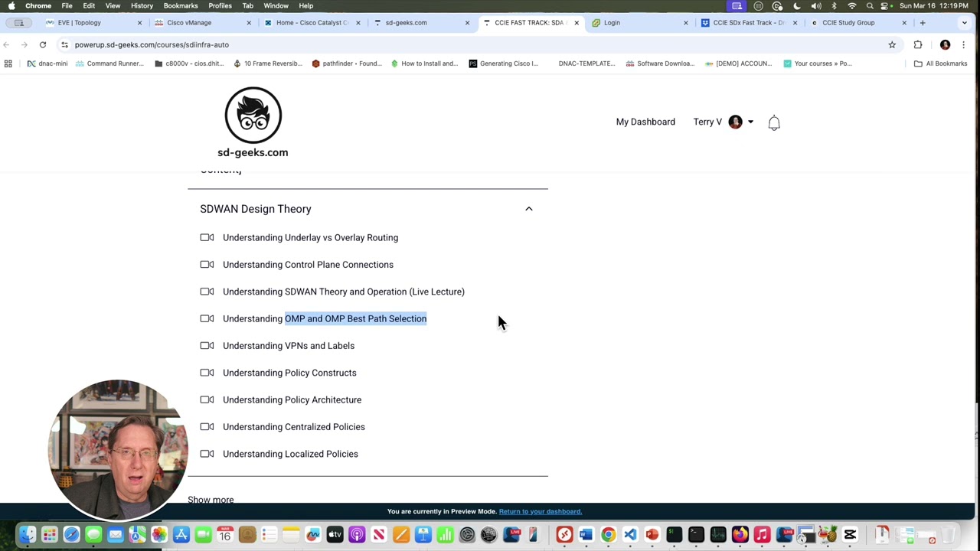Open Safari from the Dock

click(x=71, y=534)
